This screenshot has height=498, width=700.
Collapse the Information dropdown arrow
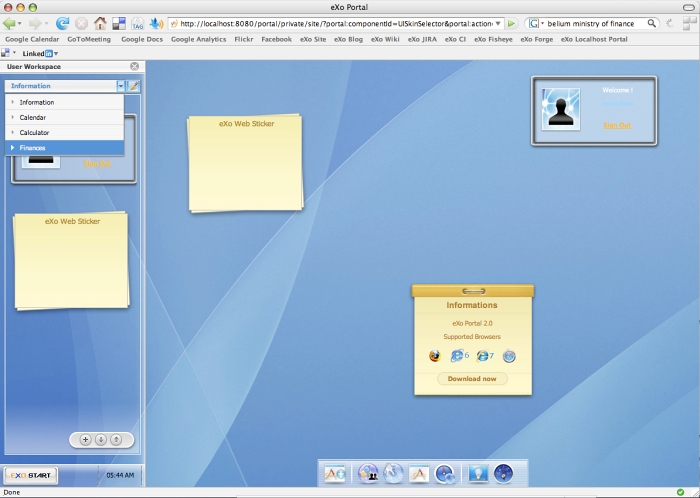coord(121,86)
